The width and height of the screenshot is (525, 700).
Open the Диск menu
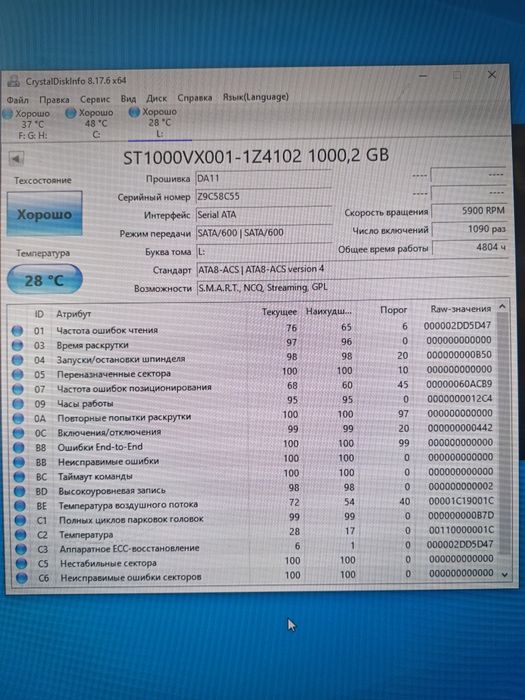pos(156,98)
